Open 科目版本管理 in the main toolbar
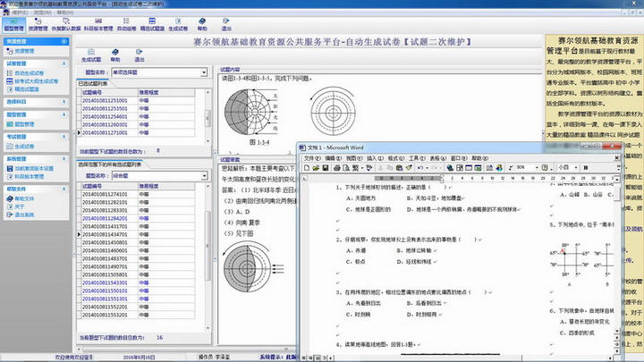This screenshot has width=644, height=362. [98, 24]
